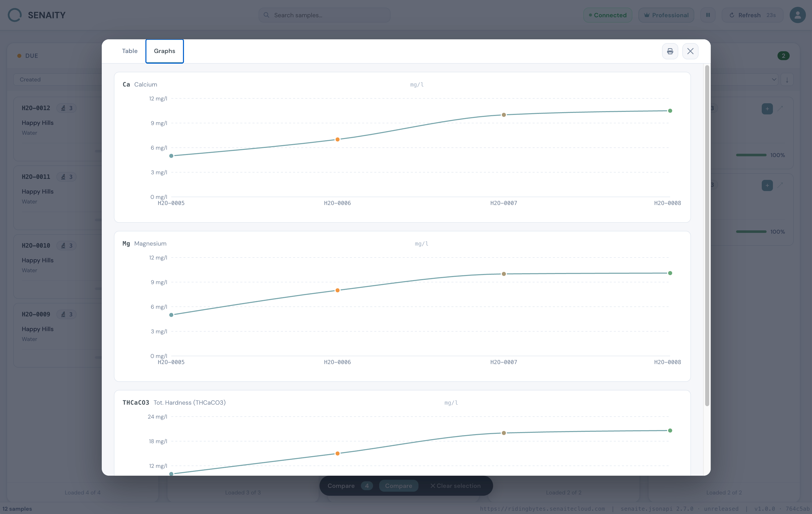Image resolution: width=812 pixels, height=514 pixels.
Task: Click the Professional plan crown badge
Action: pyautogui.click(x=666, y=15)
